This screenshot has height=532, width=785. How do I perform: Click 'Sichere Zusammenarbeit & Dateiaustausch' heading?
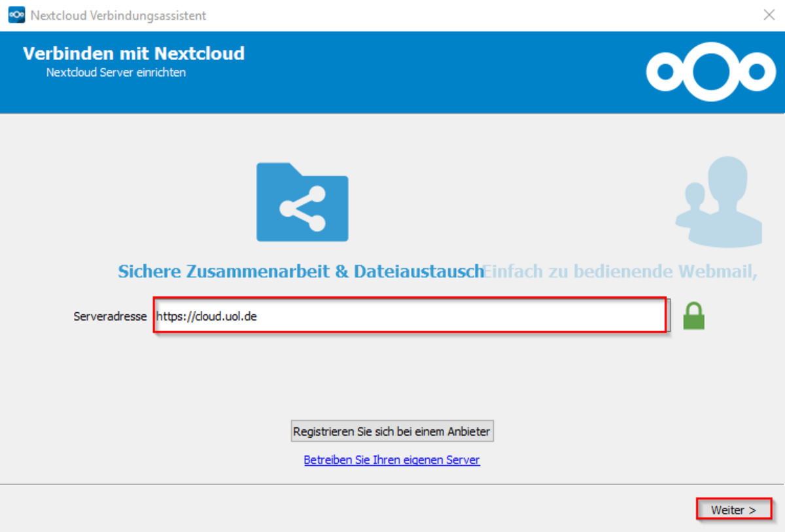click(x=300, y=272)
